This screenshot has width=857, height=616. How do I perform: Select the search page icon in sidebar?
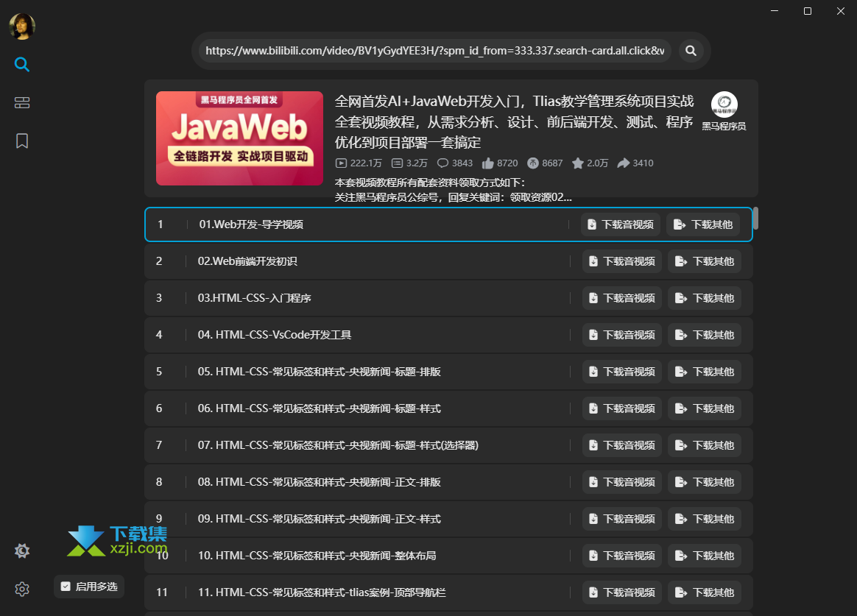[x=22, y=65]
